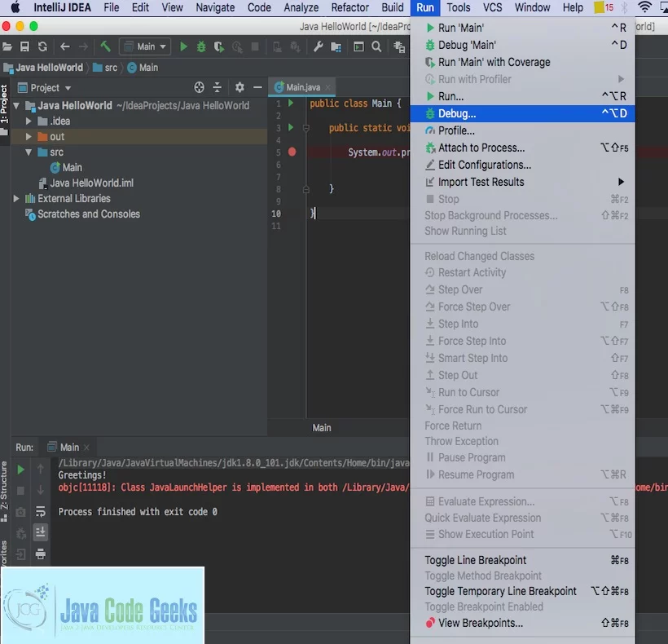Click the green Run toolbar icon
The image size is (668, 644).
tap(183, 46)
